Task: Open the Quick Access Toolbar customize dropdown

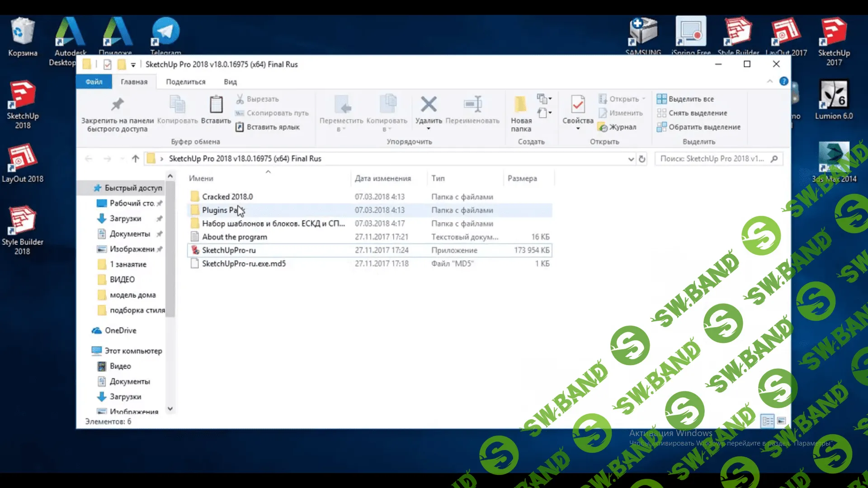Action: (133, 65)
